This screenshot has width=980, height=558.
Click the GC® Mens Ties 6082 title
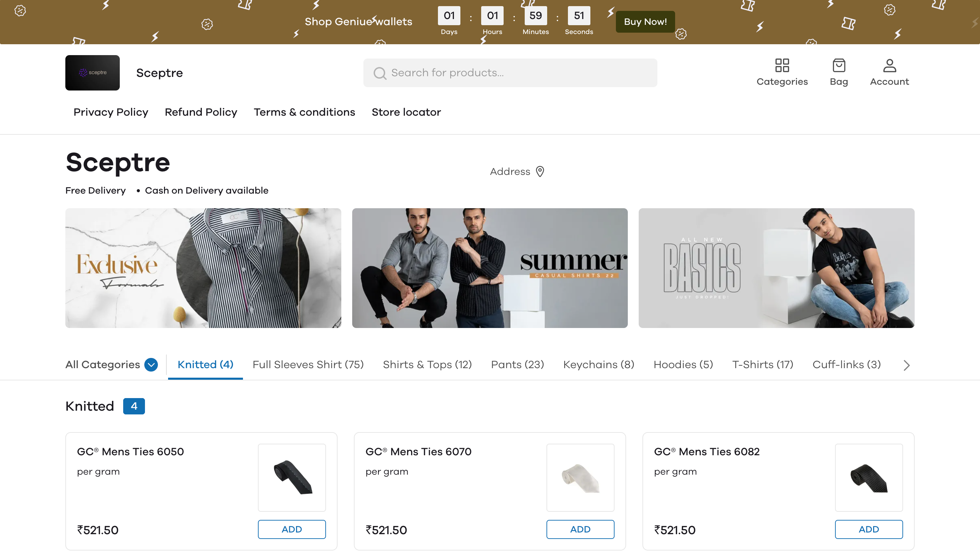707,452
